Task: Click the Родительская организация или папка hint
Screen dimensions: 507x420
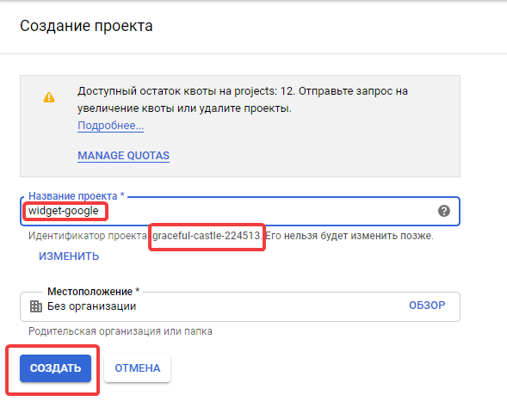Action: (x=121, y=331)
